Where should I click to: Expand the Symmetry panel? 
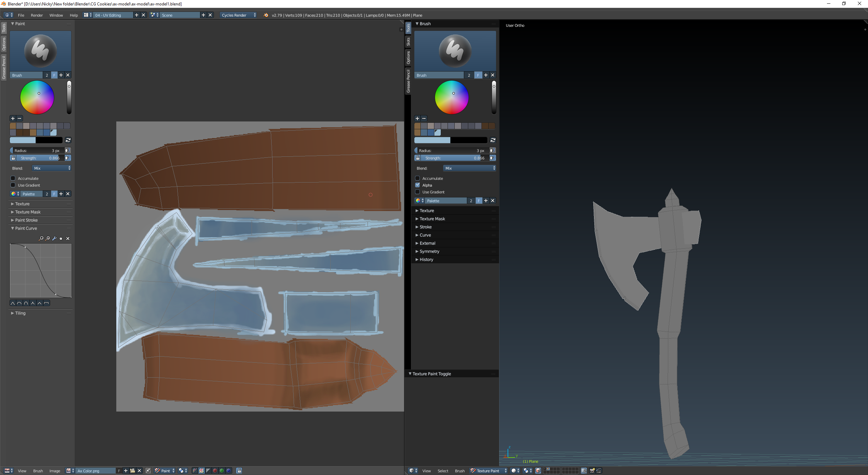(x=429, y=251)
